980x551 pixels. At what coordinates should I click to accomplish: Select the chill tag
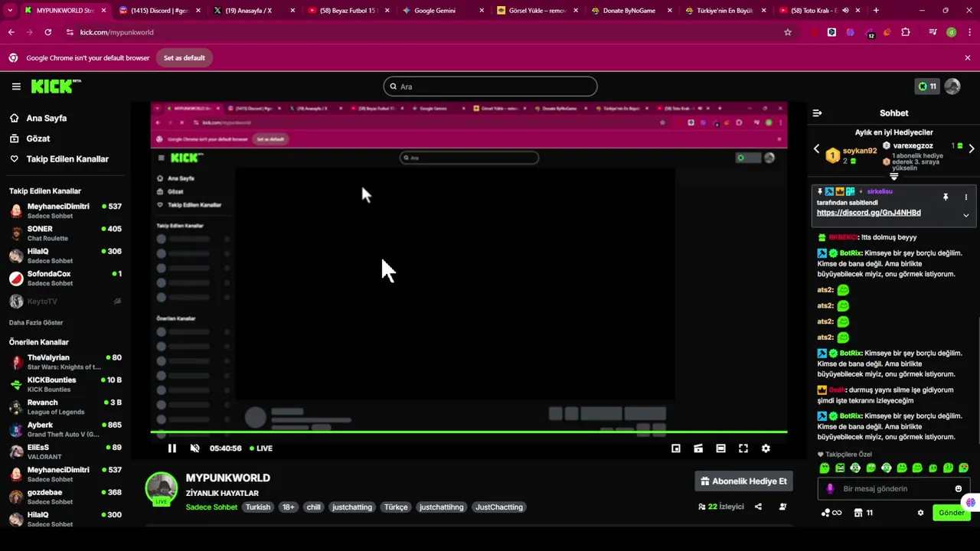pos(314,507)
